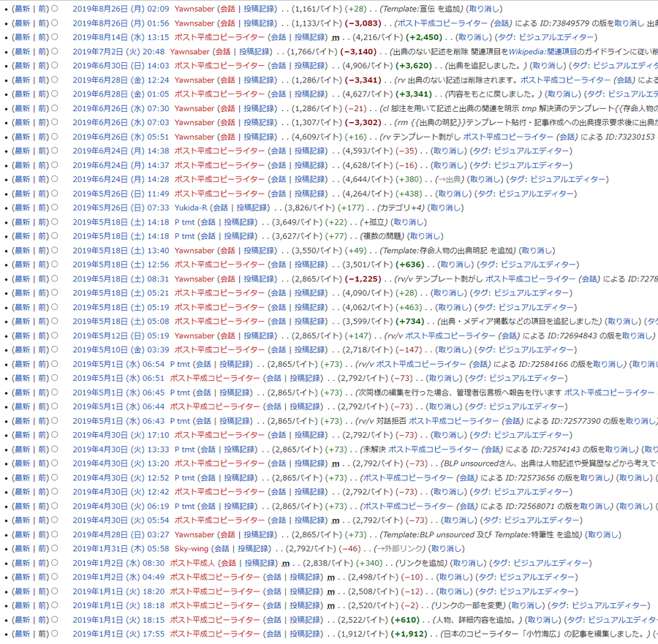Screen dimensions: 658x644
Task: Open ポスト平成コピーライター link in 2019年5月12日 05:19 summary
Action: coord(450,336)
